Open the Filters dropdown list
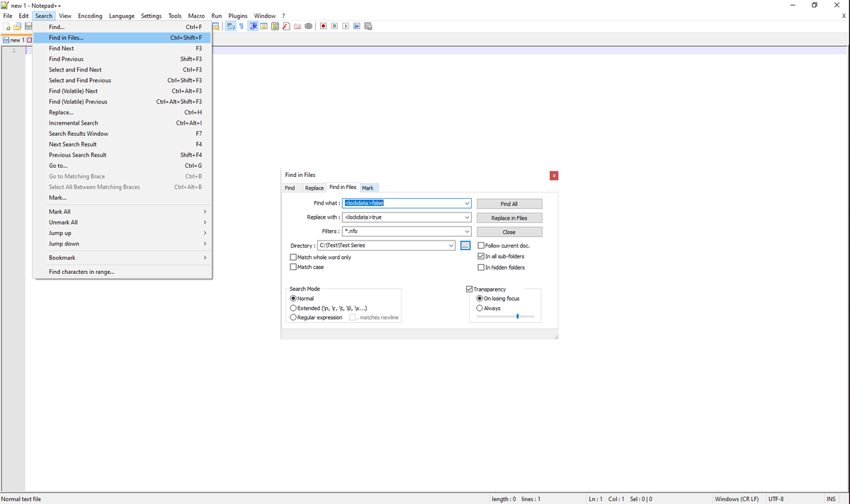The width and height of the screenshot is (850, 504). coord(467,231)
